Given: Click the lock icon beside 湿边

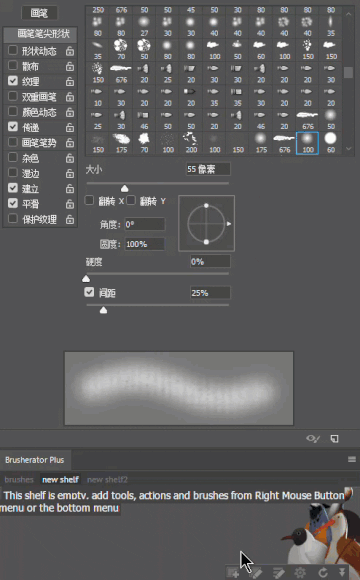Looking at the screenshot, I should (x=70, y=173).
